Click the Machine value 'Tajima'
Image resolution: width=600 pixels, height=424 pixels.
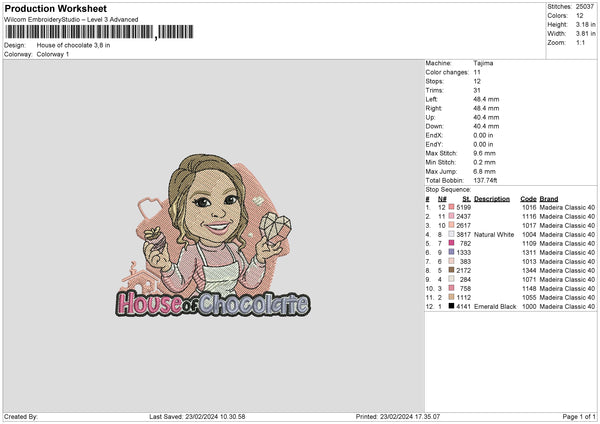pyautogui.click(x=483, y=63)
